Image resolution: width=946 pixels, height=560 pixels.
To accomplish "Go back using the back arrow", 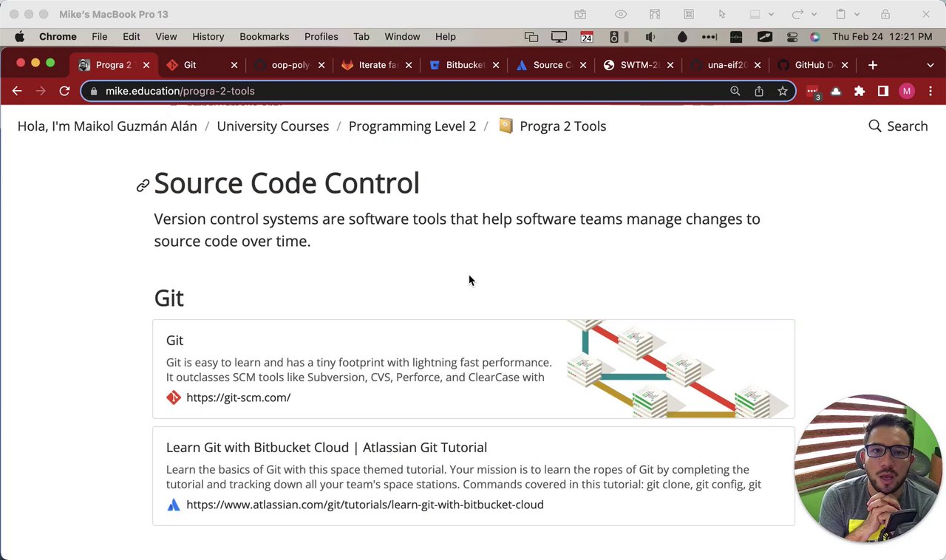I will pos(17,91).
